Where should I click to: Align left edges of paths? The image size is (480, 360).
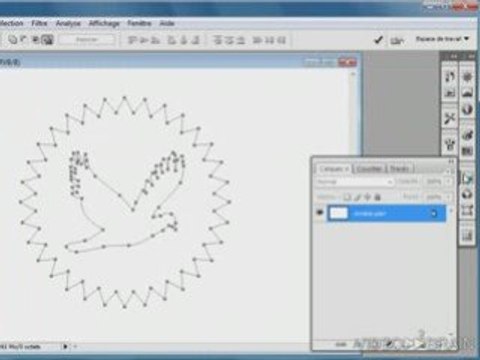172,40
